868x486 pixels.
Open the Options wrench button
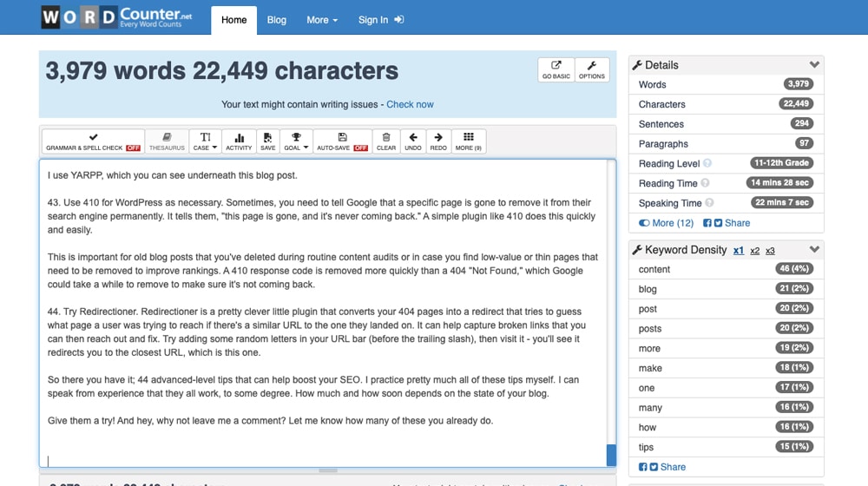point(592,70)
